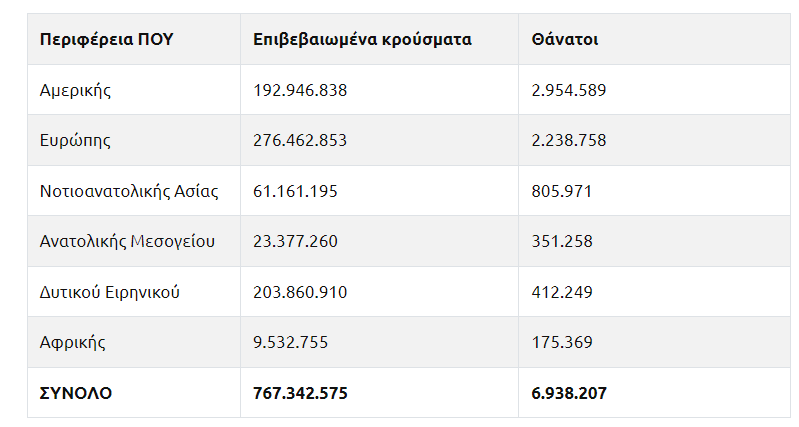Select the Αμερικής region cell
This screenshot has height=427, width=799.
tap(75, 90)
